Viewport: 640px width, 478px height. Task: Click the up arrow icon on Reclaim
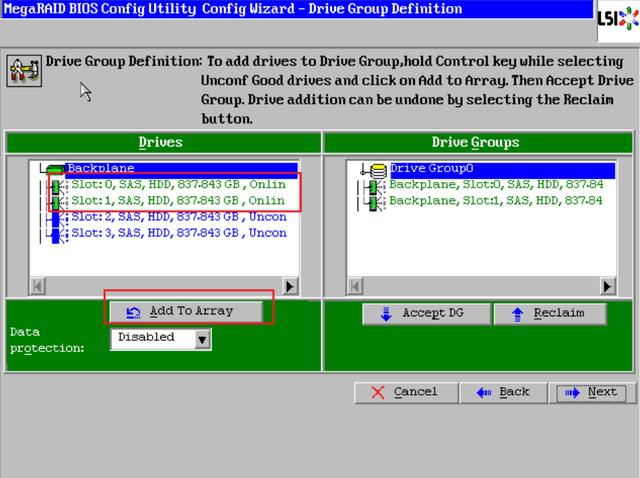coord(518,314)
